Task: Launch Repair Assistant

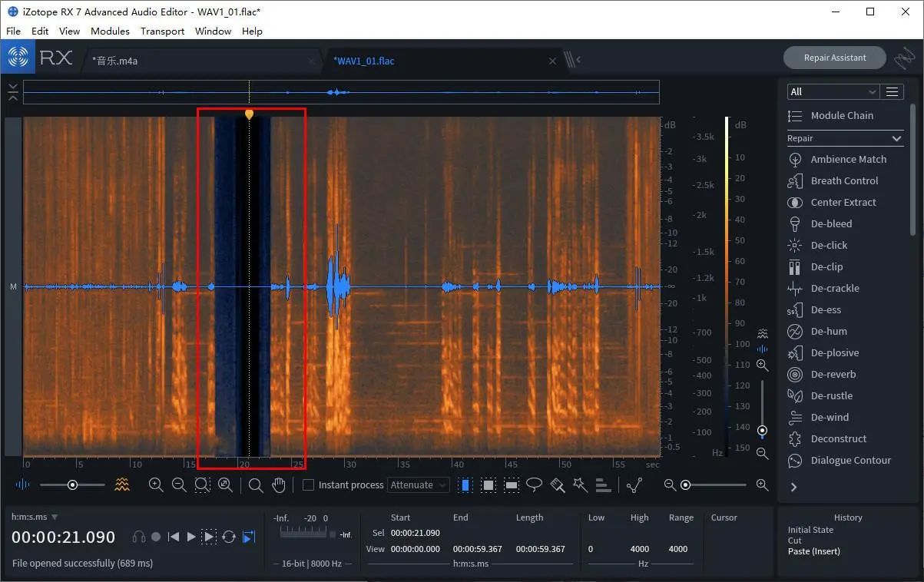Action: click(x=835, y=58)
